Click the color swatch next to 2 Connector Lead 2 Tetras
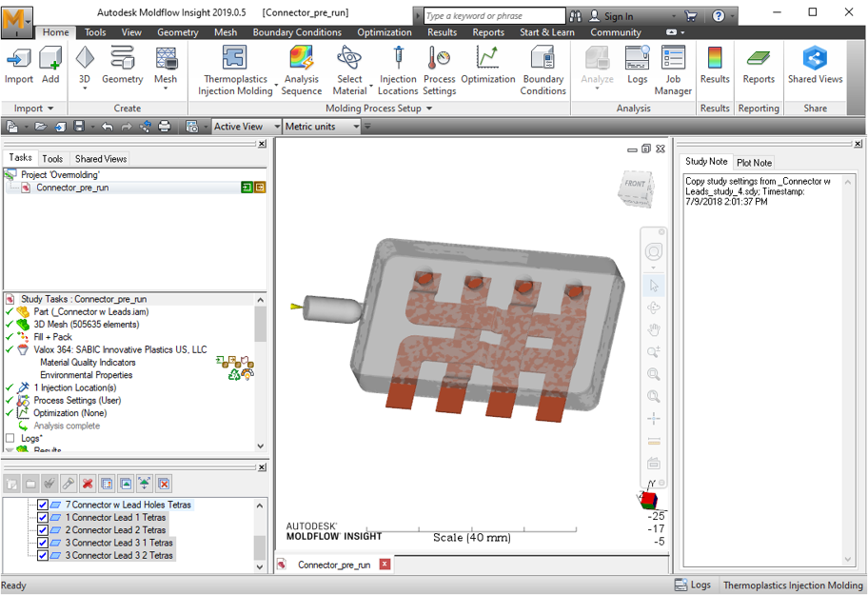This screenshot has height=595, width=868. tap(55, 530)
